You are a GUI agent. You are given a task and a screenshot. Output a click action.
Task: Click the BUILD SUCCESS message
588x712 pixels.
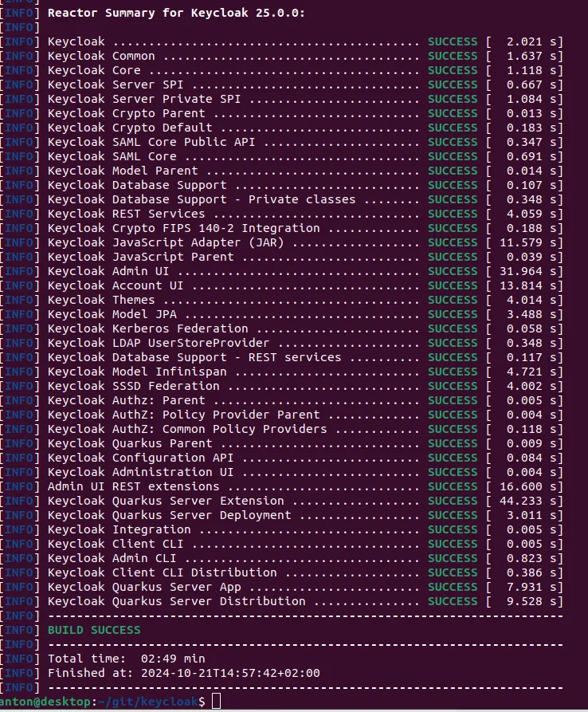pos(94,630)
